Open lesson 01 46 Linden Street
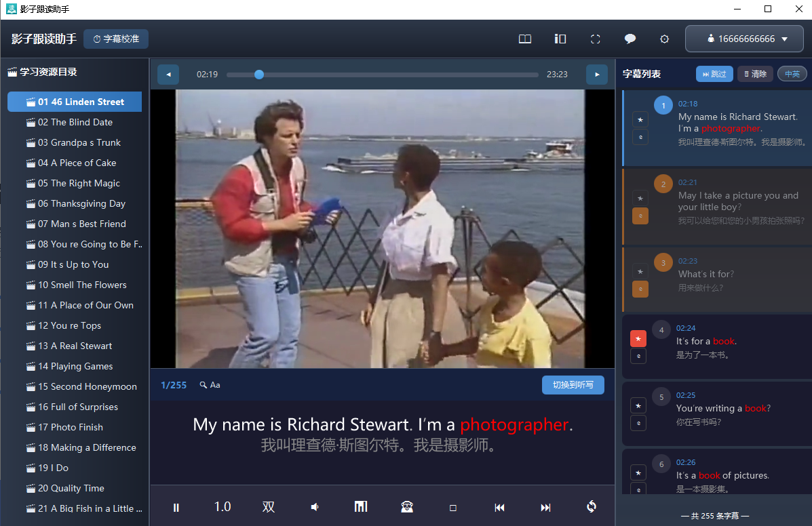This screenshot has height=526, width=812. [x=75, y=102]
